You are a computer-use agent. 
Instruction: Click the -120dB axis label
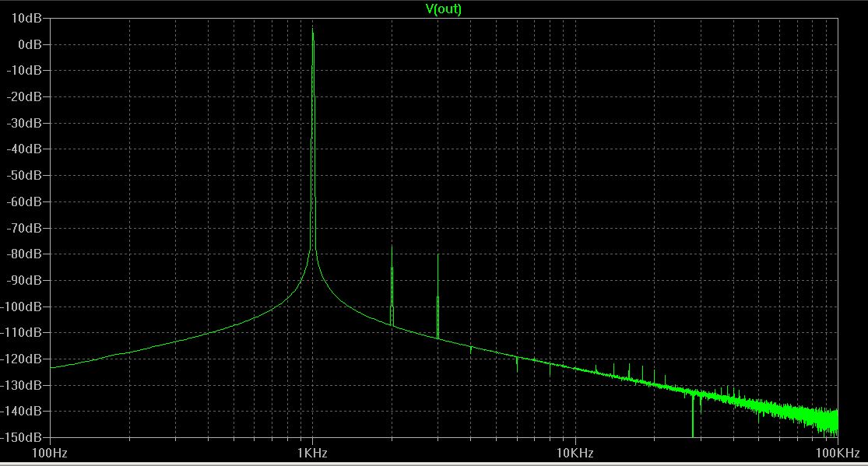[21, 359]
